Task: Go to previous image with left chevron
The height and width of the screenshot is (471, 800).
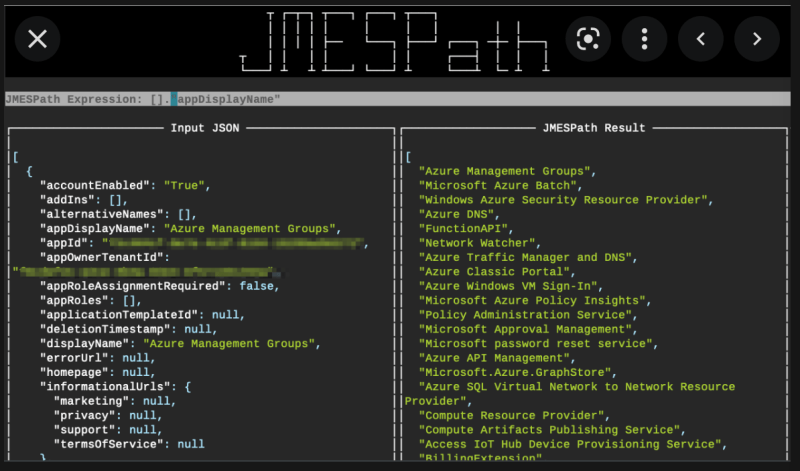Action: [701, 39]
